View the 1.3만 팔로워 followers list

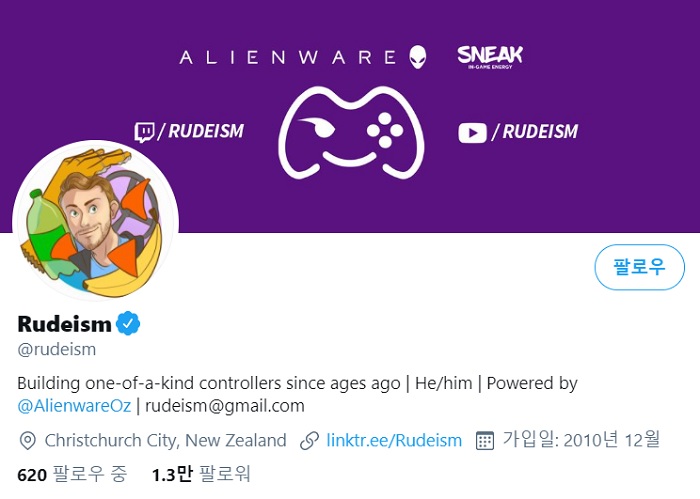(201, 474)
